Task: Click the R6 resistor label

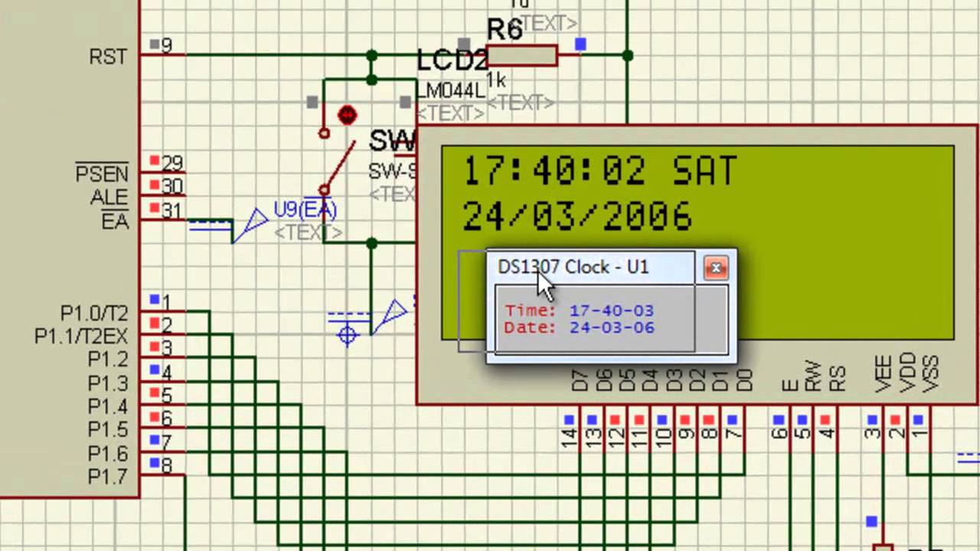Action: (x=505, y=30)
